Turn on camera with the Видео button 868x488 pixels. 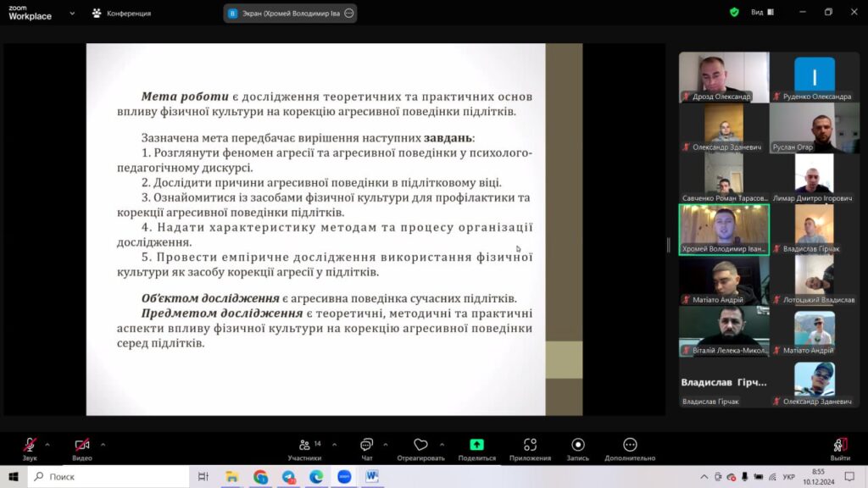82,446
